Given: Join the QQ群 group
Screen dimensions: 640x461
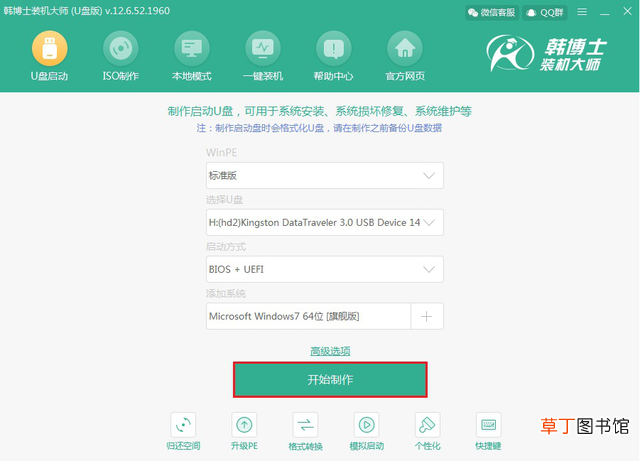Looking at the screenshot, I should coord(545,13).
